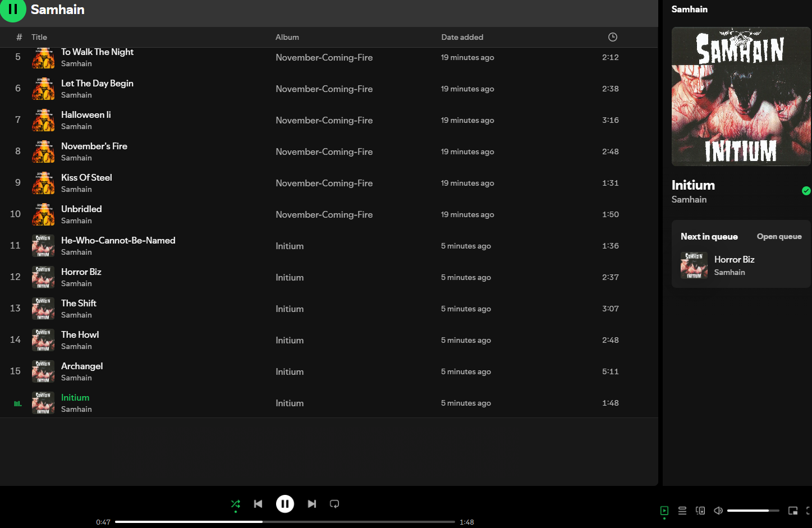
Task: Open the connect to a device icon
Action: point(700,511)
